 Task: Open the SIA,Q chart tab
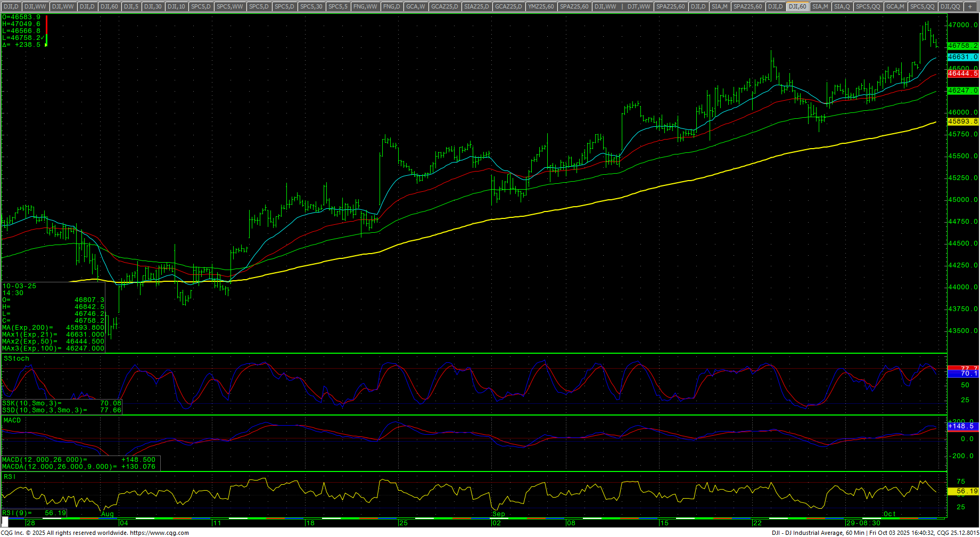(842, 6)
